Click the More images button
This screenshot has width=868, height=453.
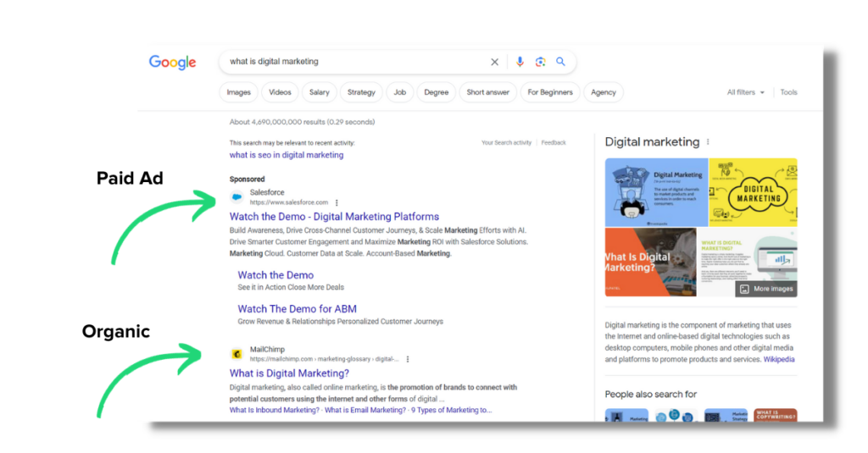click(766, 289)
